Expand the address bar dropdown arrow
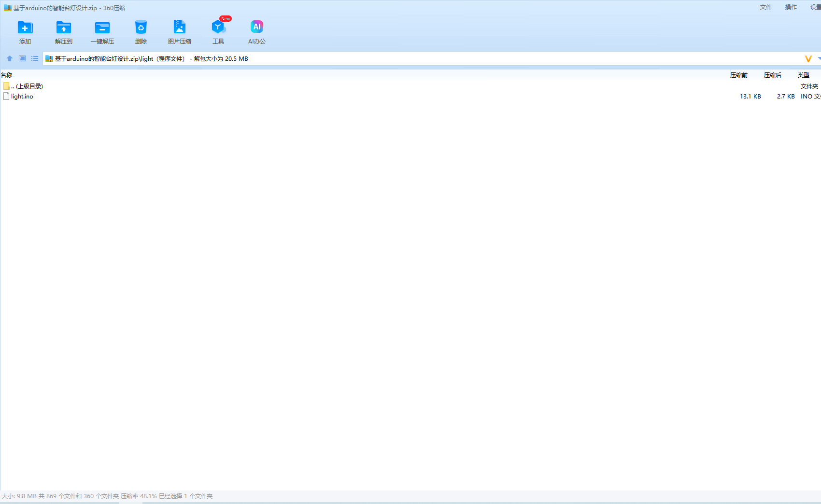The height and width of the screenshot is (504, 821). [x=819, y=59]
